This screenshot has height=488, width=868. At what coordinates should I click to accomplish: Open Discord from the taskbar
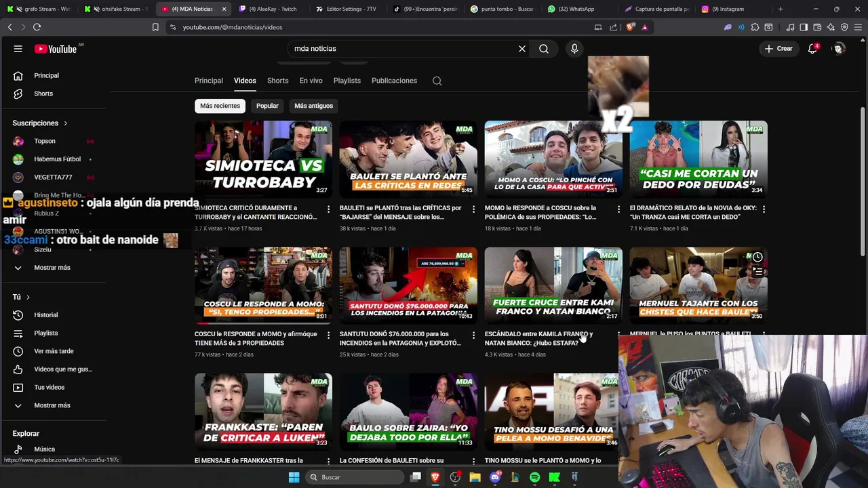(x=495, y=477)
